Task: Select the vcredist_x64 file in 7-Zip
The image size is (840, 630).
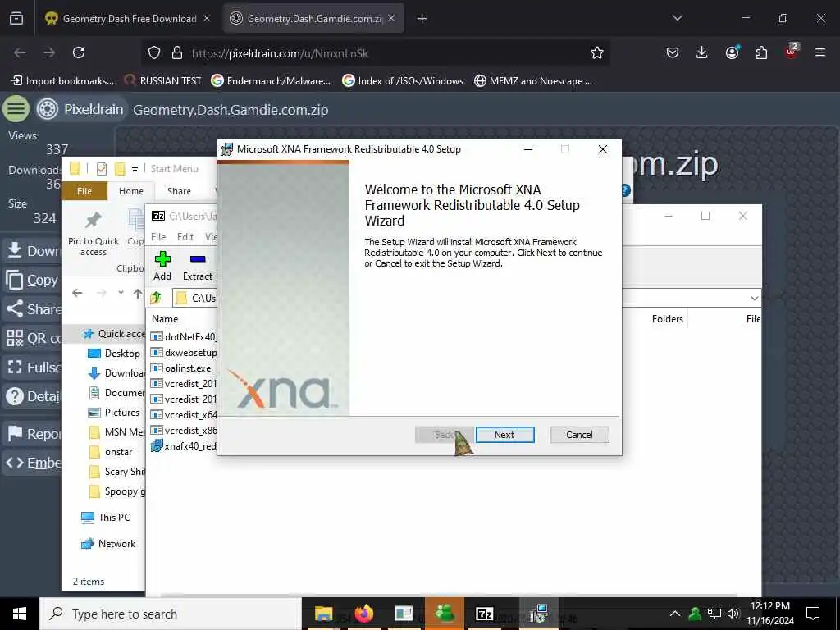Action: 183,414
